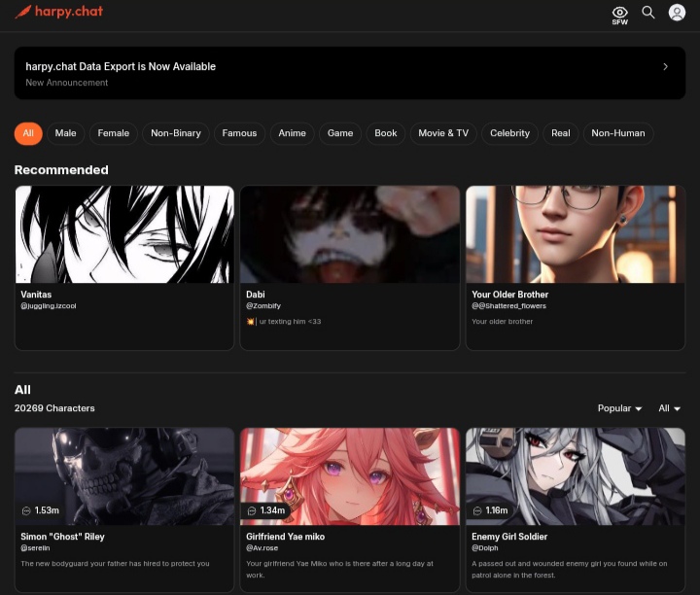Filter characters by Female

[114, 133]
